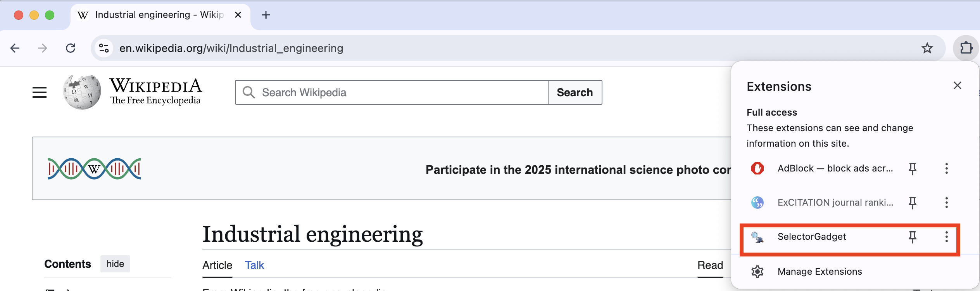980x291 pixels.
Task: Click the SelectorGadget extension icon
Action: tap(757, 237)
